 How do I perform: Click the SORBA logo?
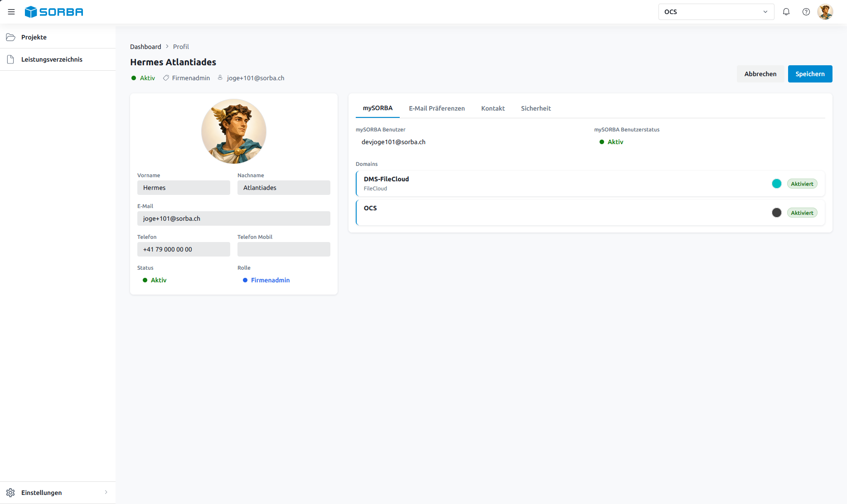[x=54, y=12]
